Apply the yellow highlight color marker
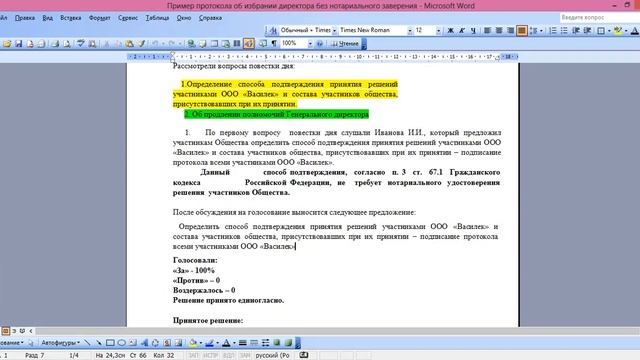The image size is (640, 360). [618, 31]
